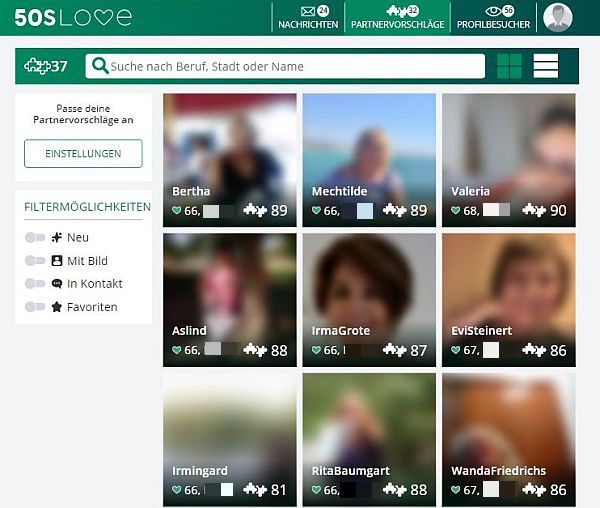Switch to list view layout
The width and height of the screenshot is (600, 508).
[x=545, y=66]
